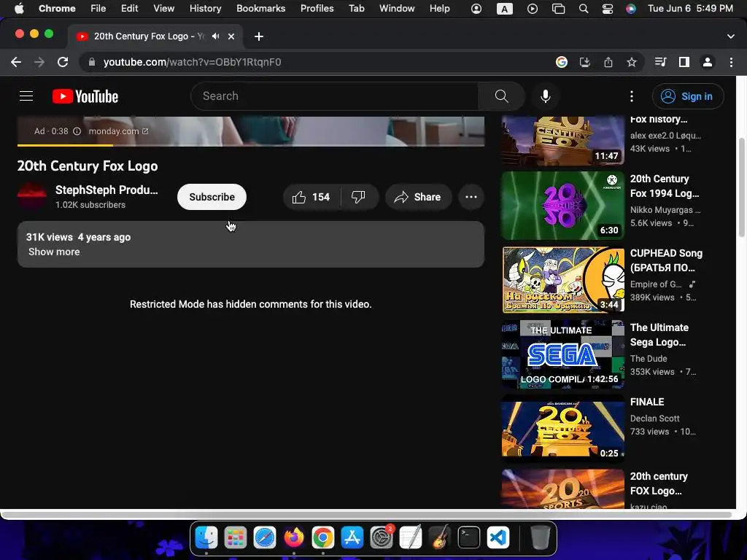
Task: Open the Profiles menu
Action: (317, 9)
